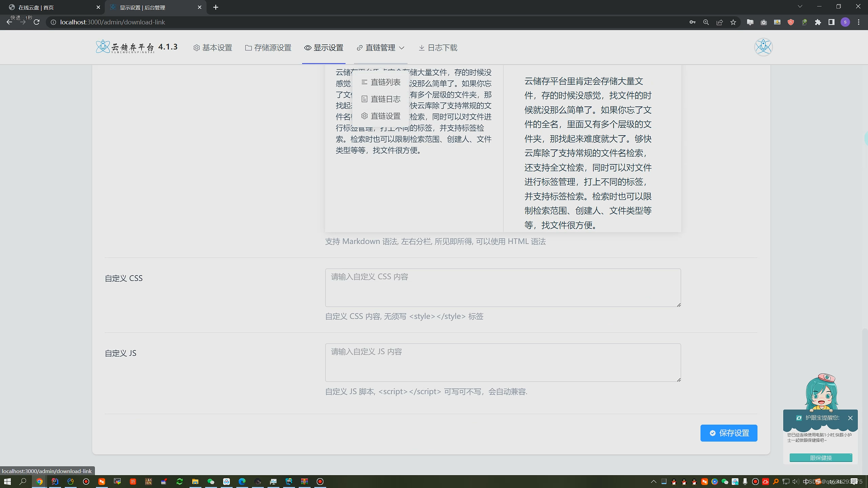This screenshot has height=488, width=868.
Task: Open the volume control in the system tray
Action: (x=795, y=481)
